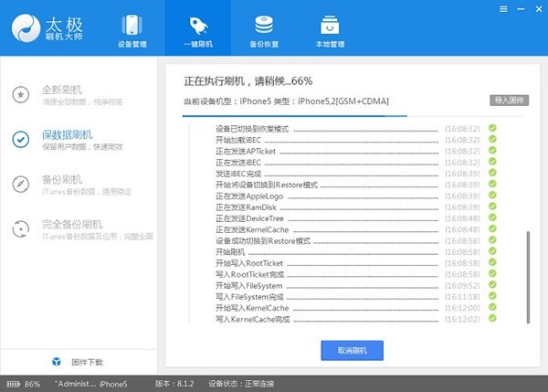Click green check beside 开始刷机
The height and width of the screenshot is (392, 548).
(x=492, y=251)
